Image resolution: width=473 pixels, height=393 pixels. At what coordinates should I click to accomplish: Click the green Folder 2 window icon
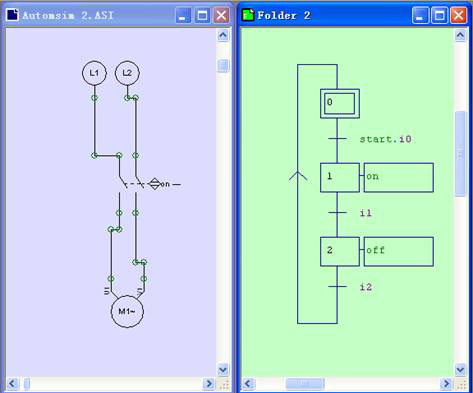click(x=248, y=15)
